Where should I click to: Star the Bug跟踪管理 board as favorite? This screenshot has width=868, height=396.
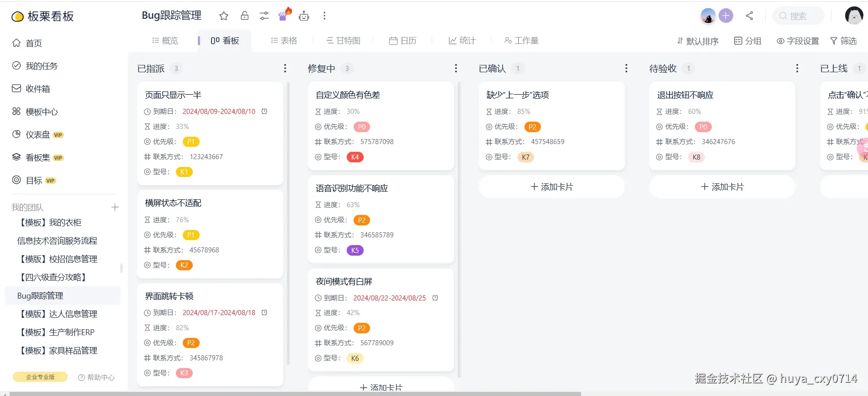224,16
